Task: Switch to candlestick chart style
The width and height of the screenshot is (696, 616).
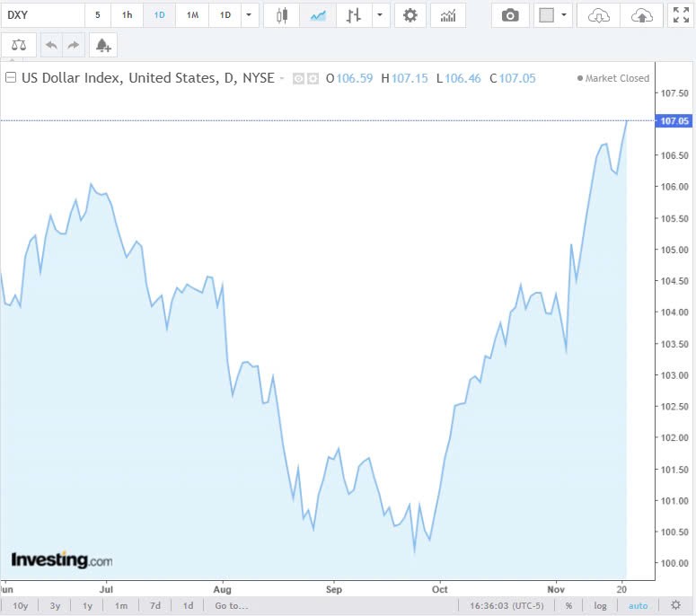Action: (281, 15)
